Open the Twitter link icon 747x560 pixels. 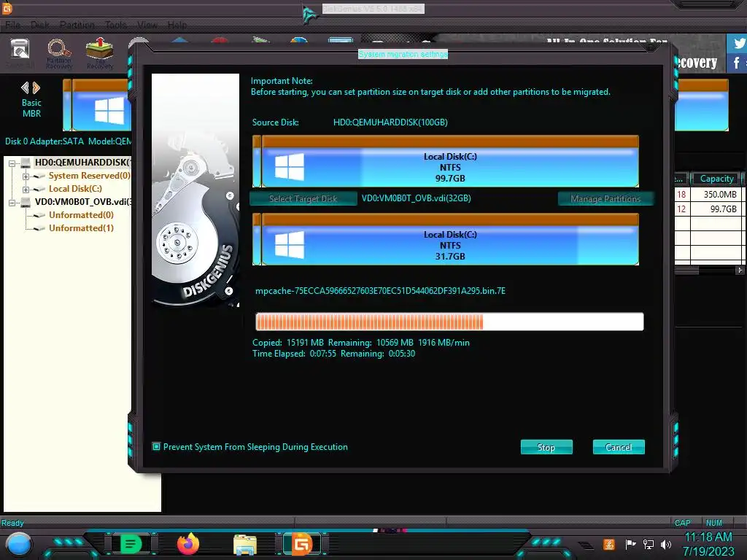click(738, 43)
